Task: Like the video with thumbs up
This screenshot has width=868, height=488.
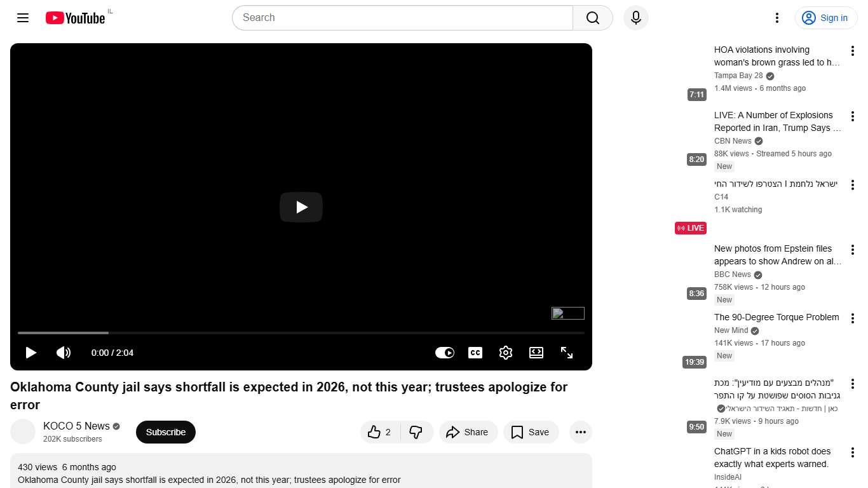Action: 381,432
